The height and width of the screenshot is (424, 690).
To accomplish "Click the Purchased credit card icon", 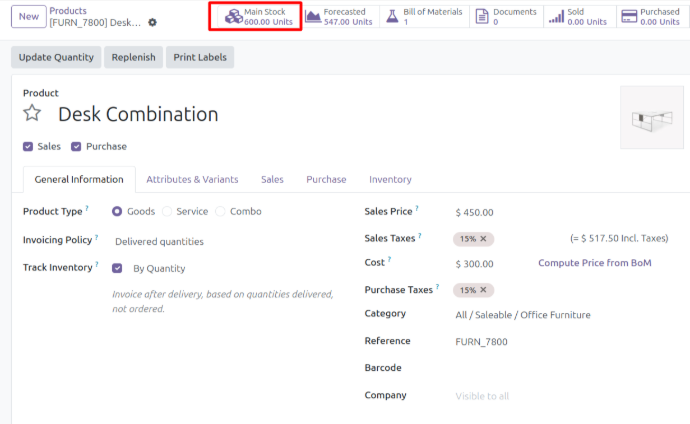I will 629,17.
